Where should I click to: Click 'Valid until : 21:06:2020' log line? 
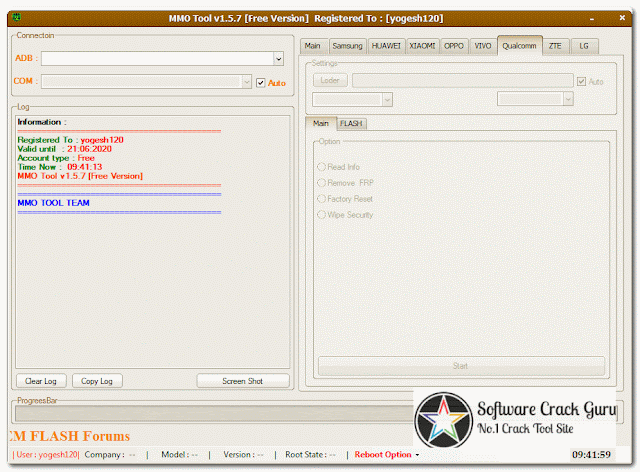point(64,149)
